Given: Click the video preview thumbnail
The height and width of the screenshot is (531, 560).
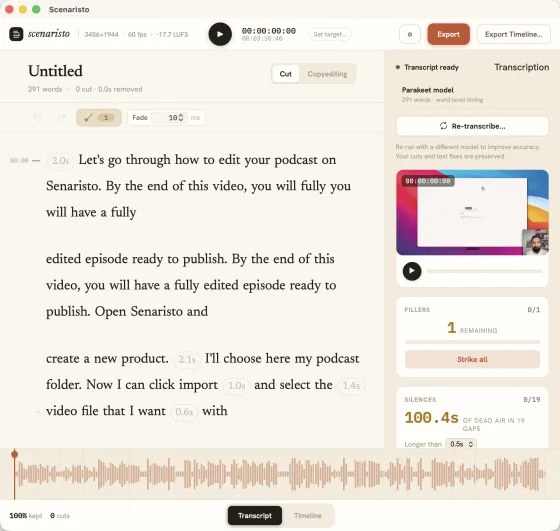Looking at the screenshot, I should pyautogui.click(x=472, y=212).
